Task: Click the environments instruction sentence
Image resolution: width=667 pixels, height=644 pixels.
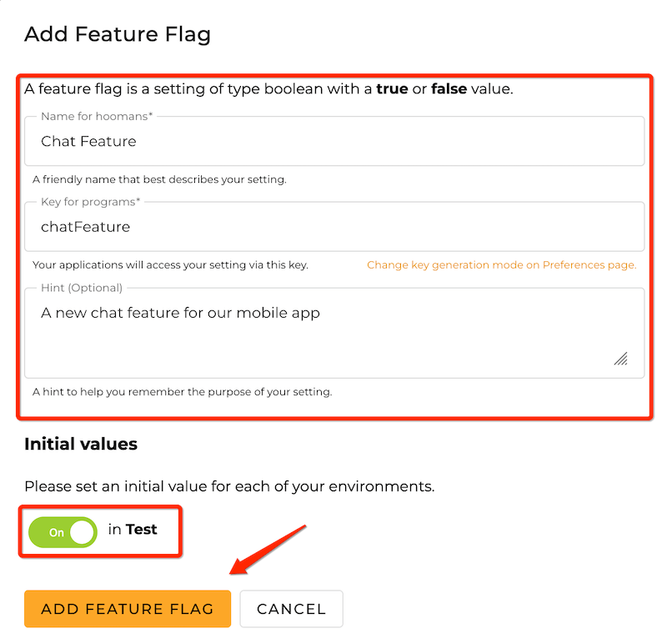Action: click(x=217, y=484)
